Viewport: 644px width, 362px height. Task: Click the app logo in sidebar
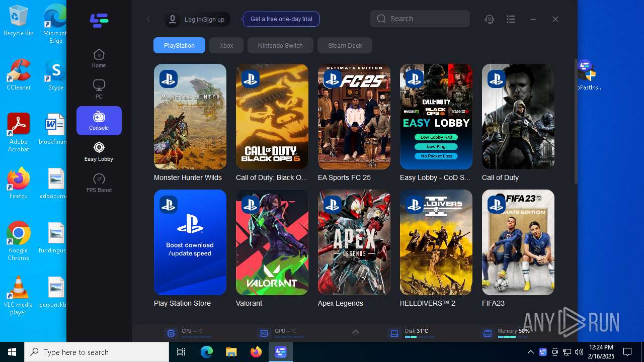click(x=99, y=20)
